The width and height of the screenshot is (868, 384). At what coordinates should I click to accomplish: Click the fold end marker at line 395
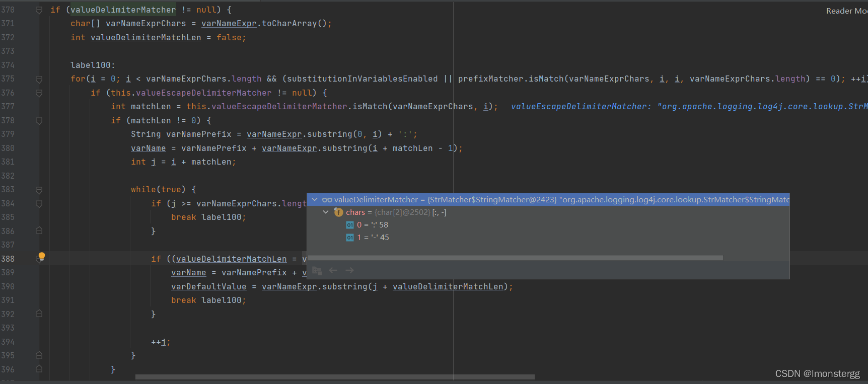click(x=39, y=355)
